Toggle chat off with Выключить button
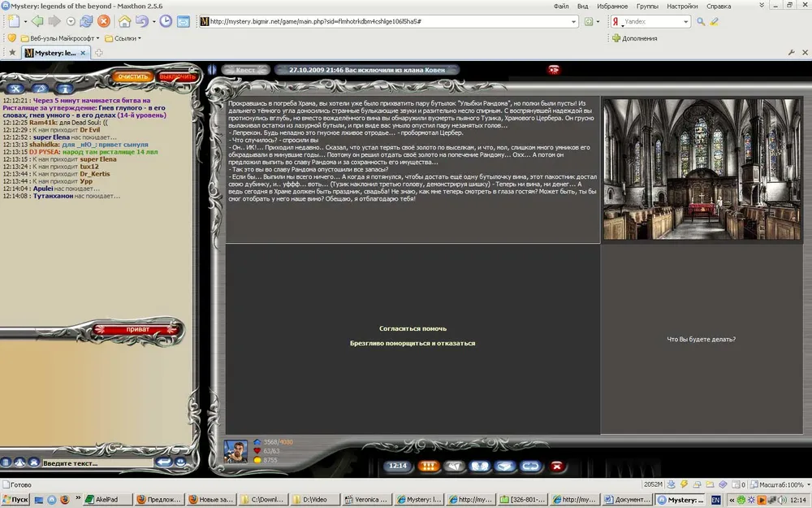Screen dimensions: 812x508 point(177,76)
